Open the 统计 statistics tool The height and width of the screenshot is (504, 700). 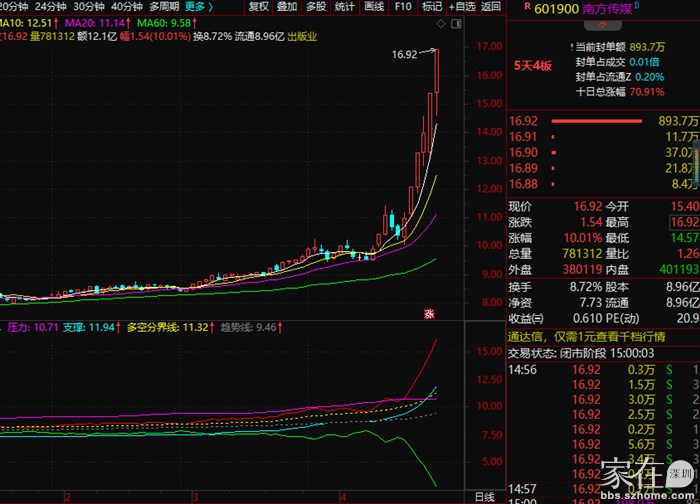pos(345,6)
